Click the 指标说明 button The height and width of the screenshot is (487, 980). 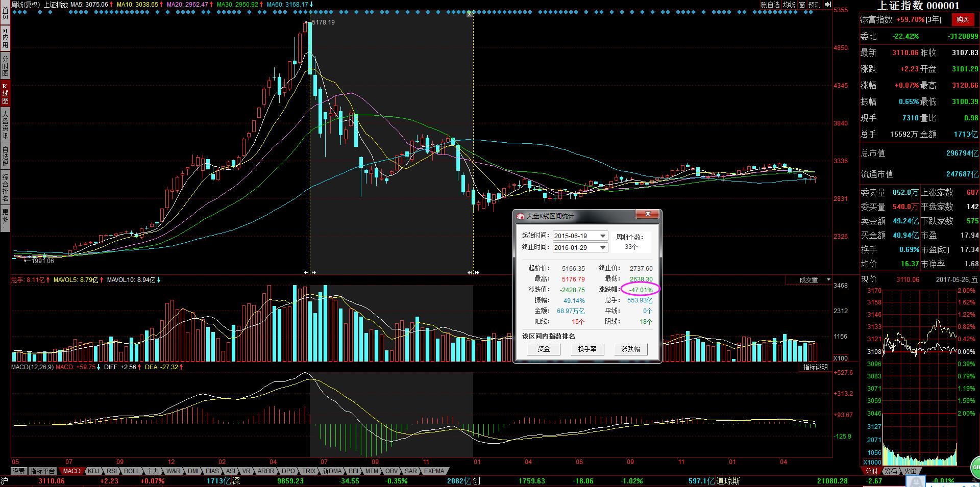815,367
